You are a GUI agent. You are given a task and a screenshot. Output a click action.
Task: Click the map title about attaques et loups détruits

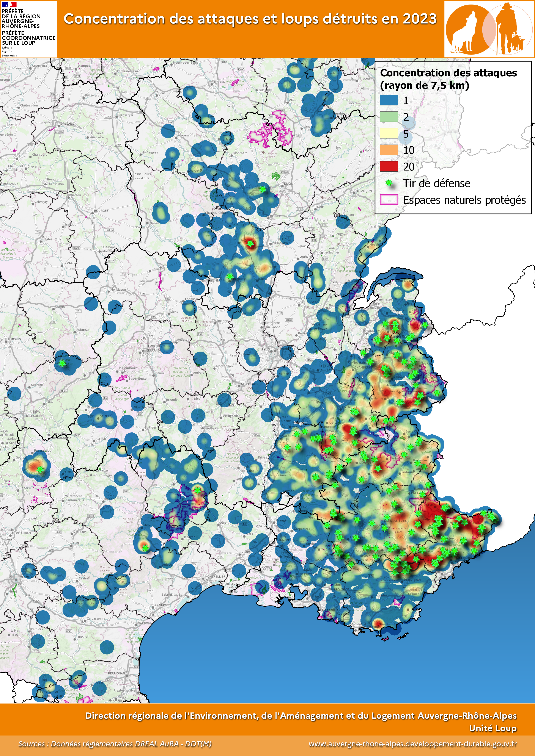point(250,19)
